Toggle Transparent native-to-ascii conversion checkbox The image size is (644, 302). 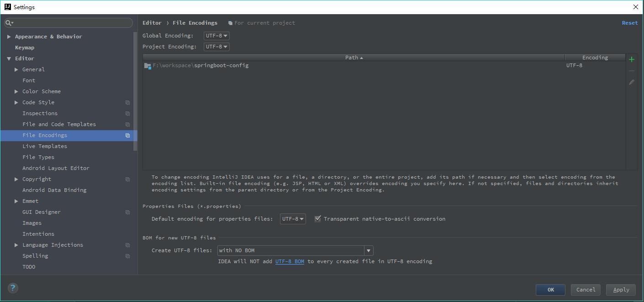318,219
